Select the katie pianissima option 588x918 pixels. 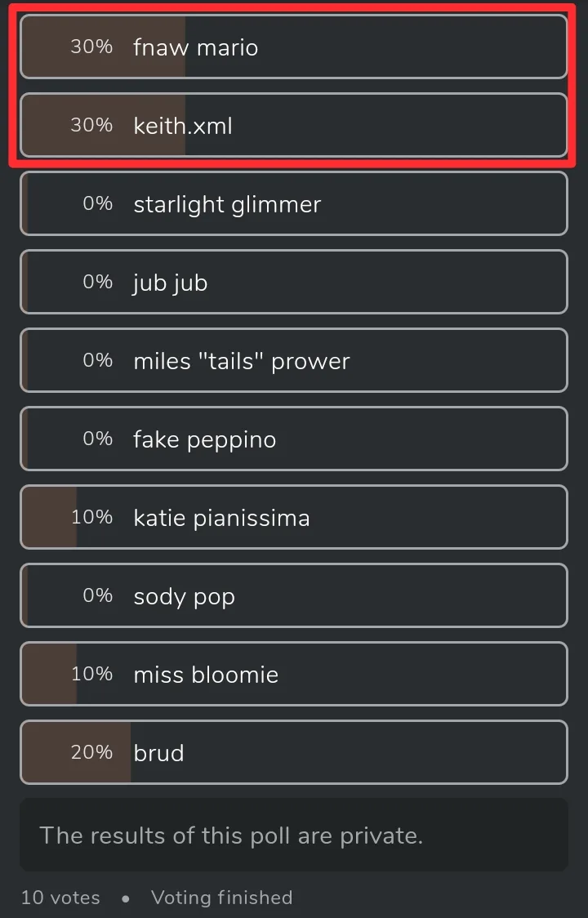pos(293,518)
